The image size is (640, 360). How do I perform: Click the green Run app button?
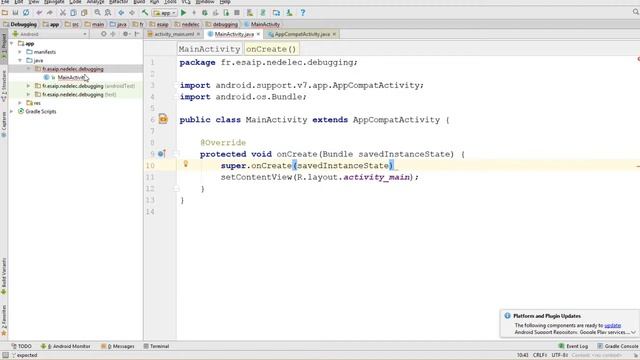coord(183,13)
